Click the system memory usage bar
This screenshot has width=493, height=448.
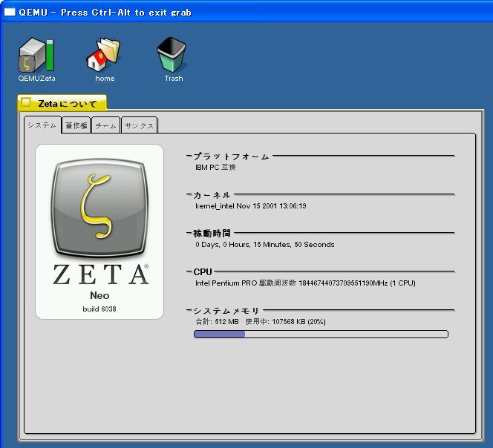point(321,334)
